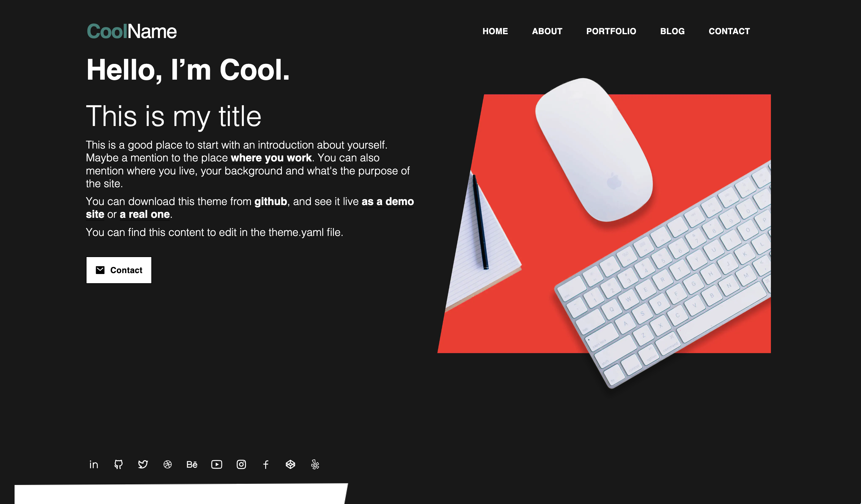
Task: Click the CONTACT navigation link
Action: (x=730, y=31)
